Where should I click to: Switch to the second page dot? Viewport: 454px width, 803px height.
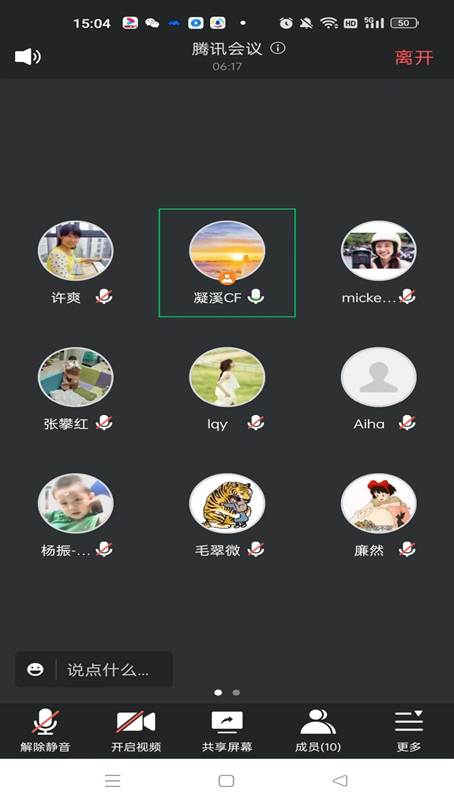(x=236, y=692)
